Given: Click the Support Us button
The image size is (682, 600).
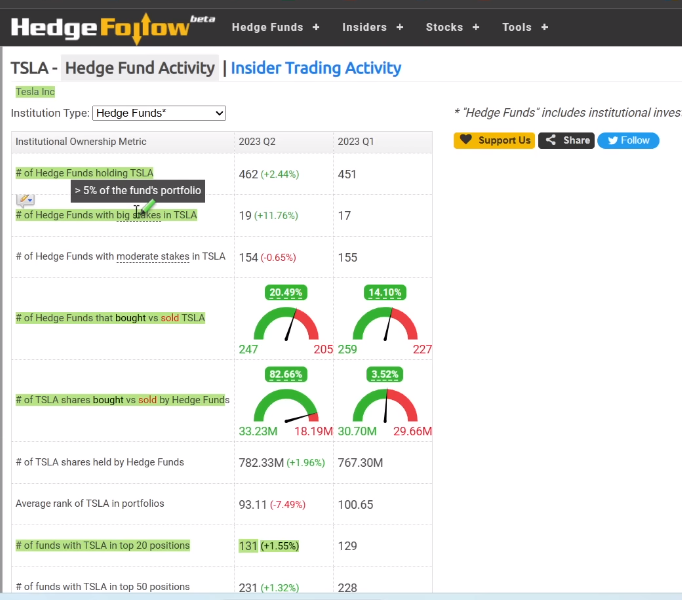Looking at the screenshot, I should [x=494, y=141].
